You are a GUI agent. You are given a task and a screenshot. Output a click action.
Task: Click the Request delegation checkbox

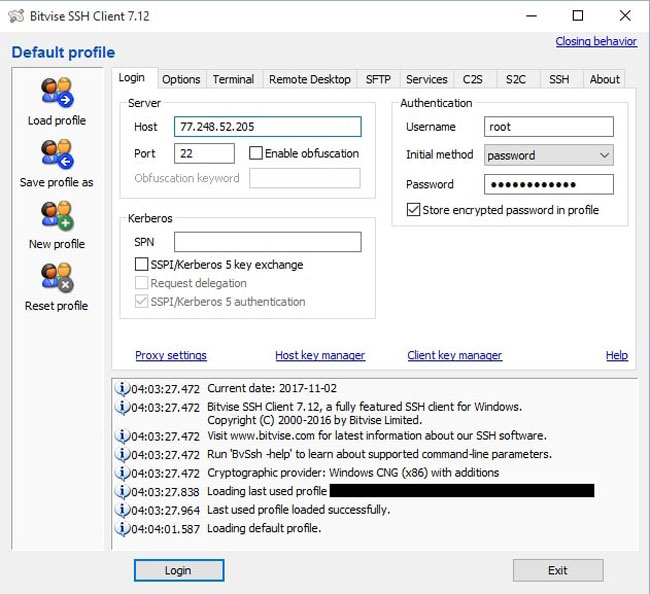pyautogui.click(x=141, y=283)
